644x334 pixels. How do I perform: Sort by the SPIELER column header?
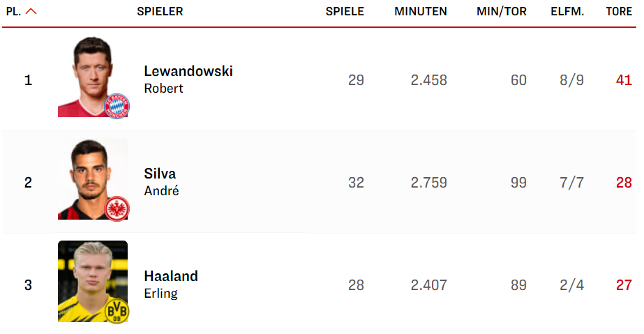point(160,11)
